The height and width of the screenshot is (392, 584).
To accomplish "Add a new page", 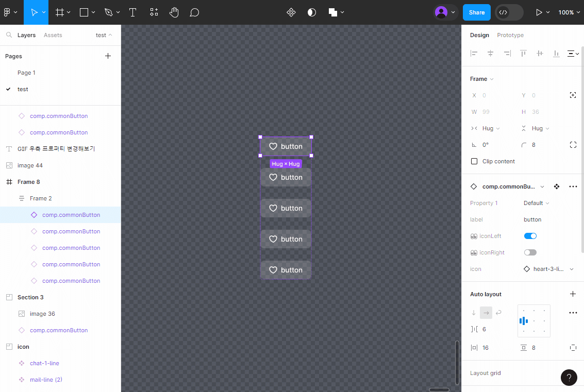I will (108, 56).
